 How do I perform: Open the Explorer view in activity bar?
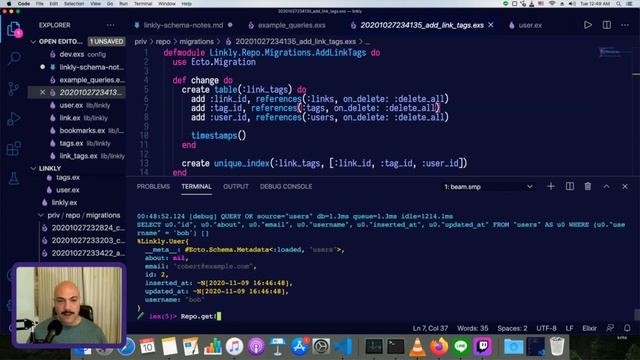14,29
